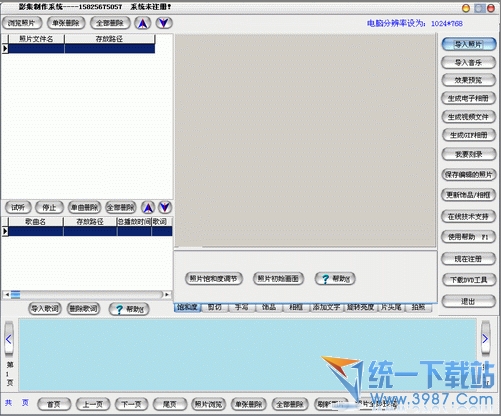The height and width of the screenshot is (416, 501).
Task: Click 生成电子相册
Action: point(468,99)
